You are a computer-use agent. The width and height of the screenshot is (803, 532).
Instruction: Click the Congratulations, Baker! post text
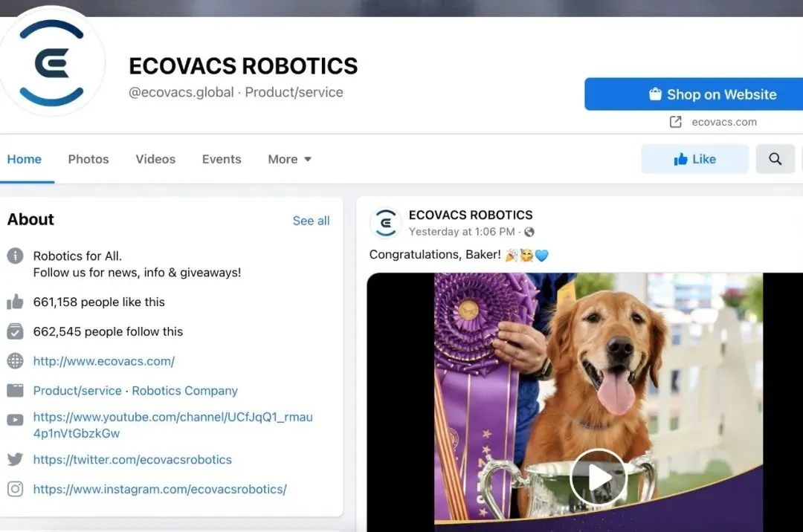point(435,254)
